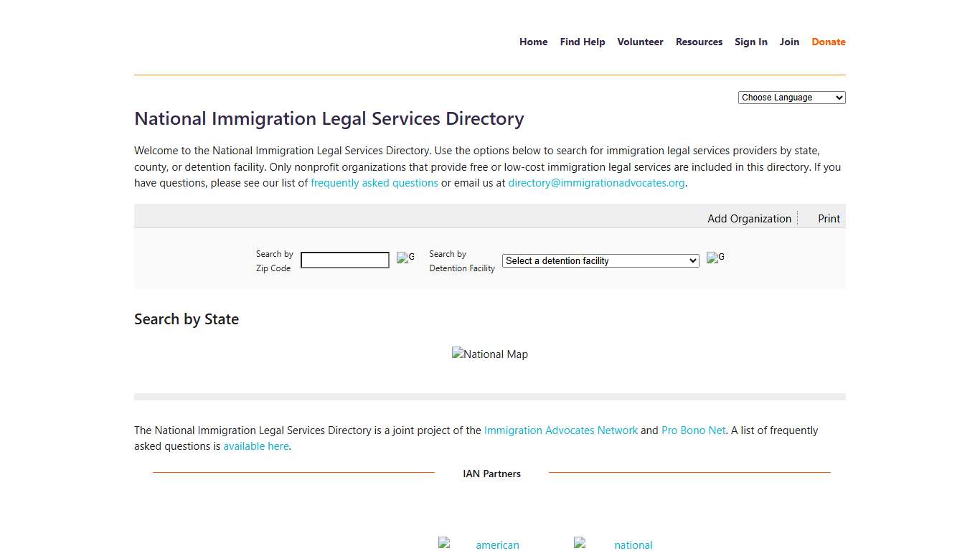Viewport: 980px width, 551px height.
Task: Visit the Immigration Advocates Network link
Action: coord(561,430)
